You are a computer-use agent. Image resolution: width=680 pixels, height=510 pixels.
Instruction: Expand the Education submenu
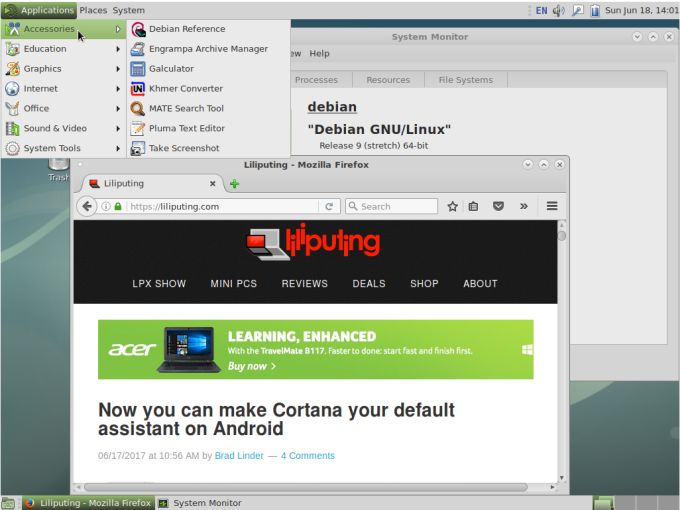point(63,49)
